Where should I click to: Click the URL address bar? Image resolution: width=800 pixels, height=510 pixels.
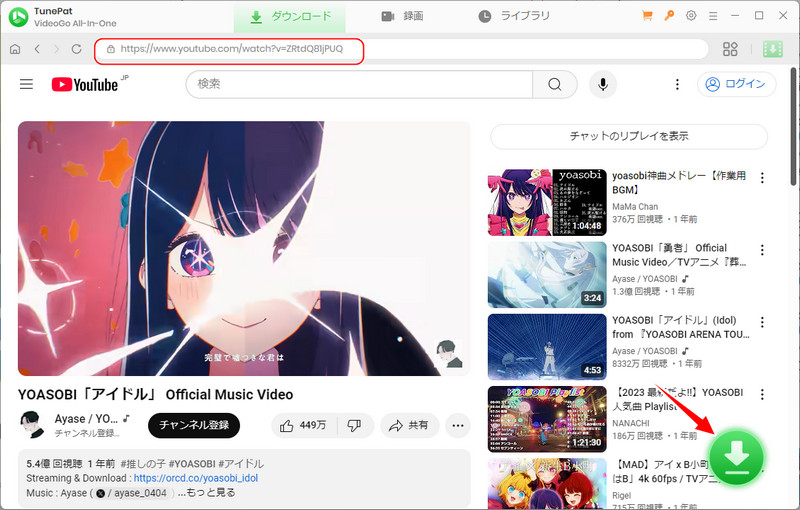pyautogui.click(x=402, y=49)
